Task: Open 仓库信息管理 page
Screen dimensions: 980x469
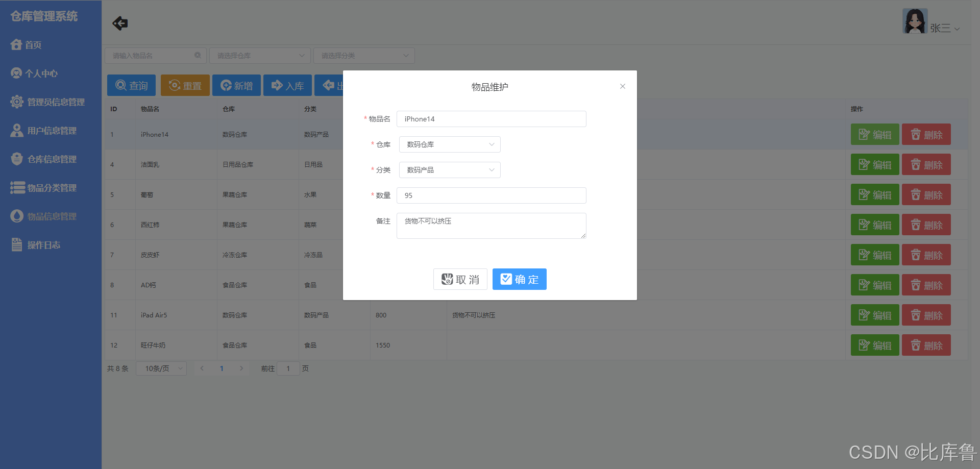Action: (51, 159)
